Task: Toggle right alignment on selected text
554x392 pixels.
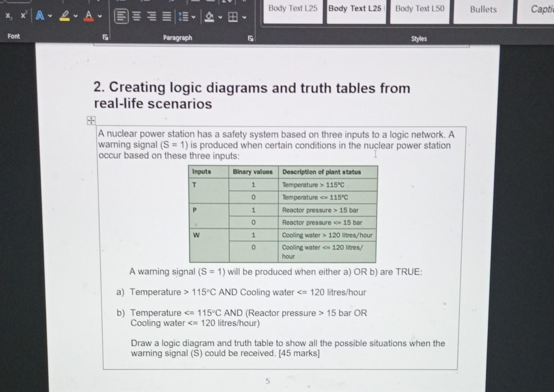Action: click(152, 16)
